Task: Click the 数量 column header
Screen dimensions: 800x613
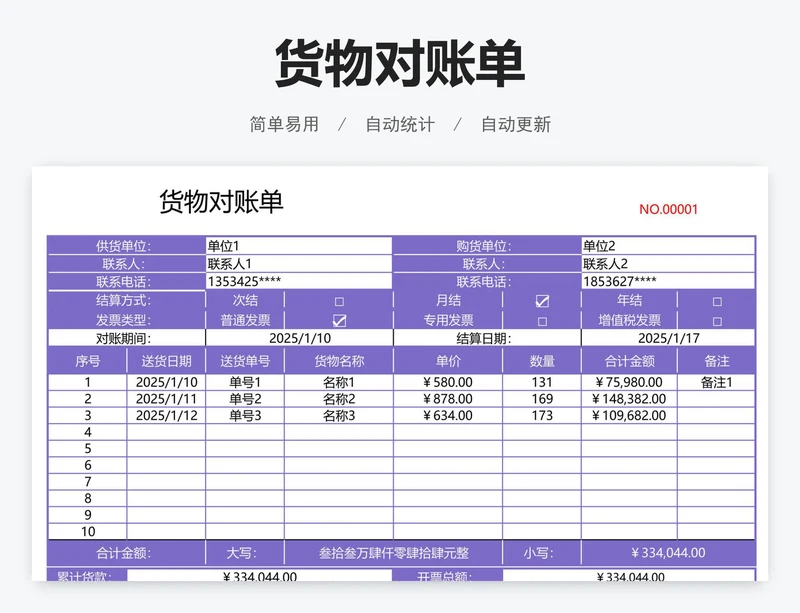Action: pos(542,361)
